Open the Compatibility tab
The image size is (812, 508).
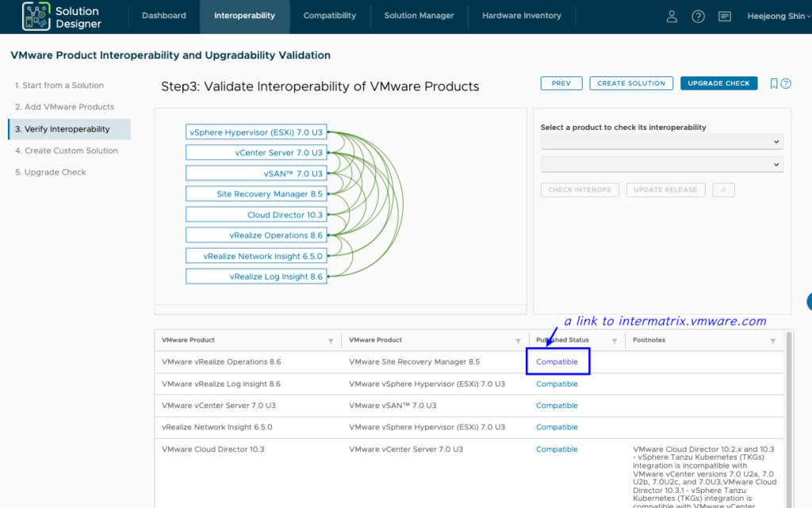(x=329, y=14)
